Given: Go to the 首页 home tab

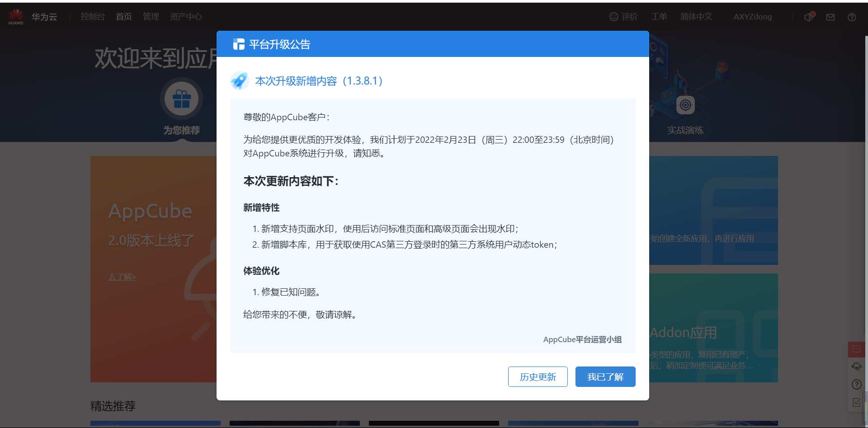Looking at the screenshot, I should point(124,17).
